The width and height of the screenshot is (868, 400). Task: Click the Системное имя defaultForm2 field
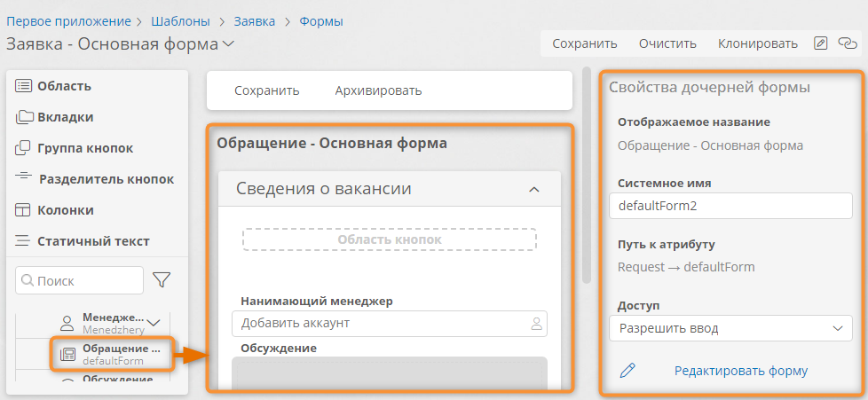tap(730, 206)
